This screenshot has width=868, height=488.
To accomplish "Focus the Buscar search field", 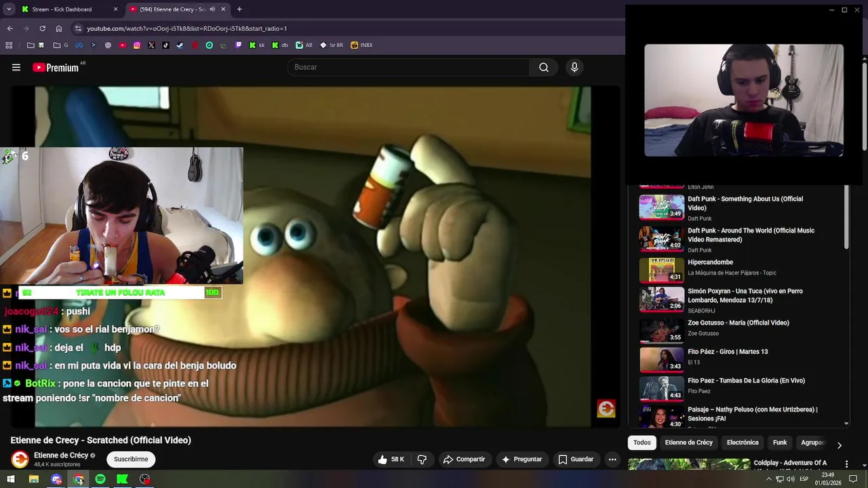I will point(408,67).
